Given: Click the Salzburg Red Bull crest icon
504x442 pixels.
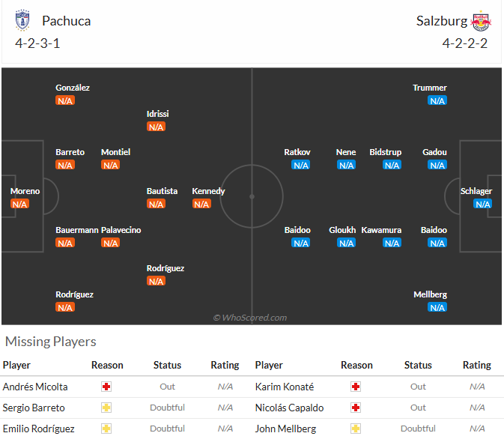Looking at the screenshot, I should [481, 21].
